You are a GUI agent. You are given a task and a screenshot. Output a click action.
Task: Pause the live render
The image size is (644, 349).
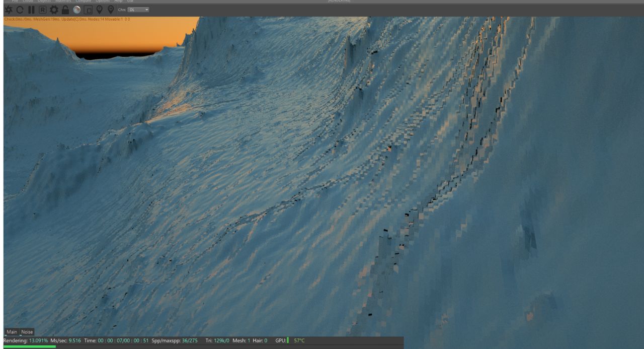click(x=31, y=10)
